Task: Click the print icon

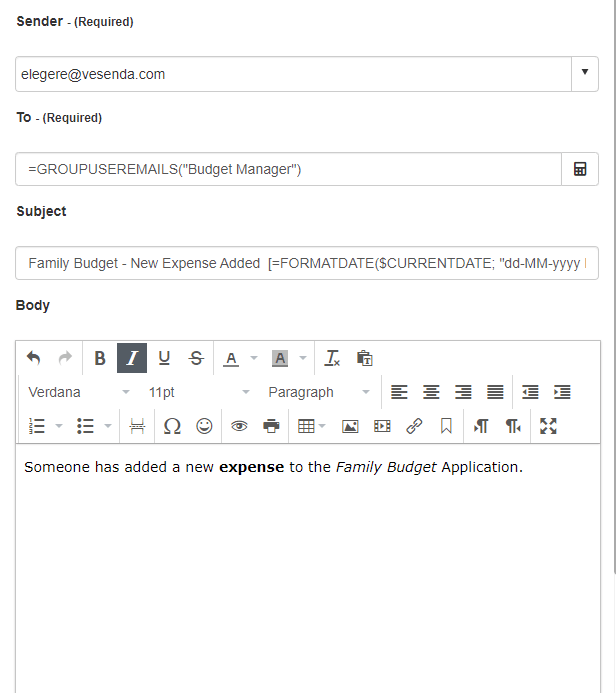Action: click(271, 426)
